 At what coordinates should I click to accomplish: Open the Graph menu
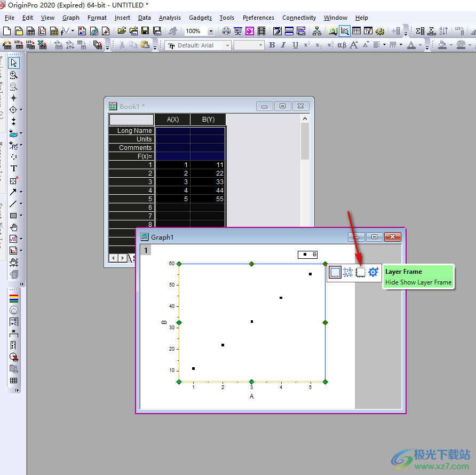pyautogui.click(x=71, y=18)
